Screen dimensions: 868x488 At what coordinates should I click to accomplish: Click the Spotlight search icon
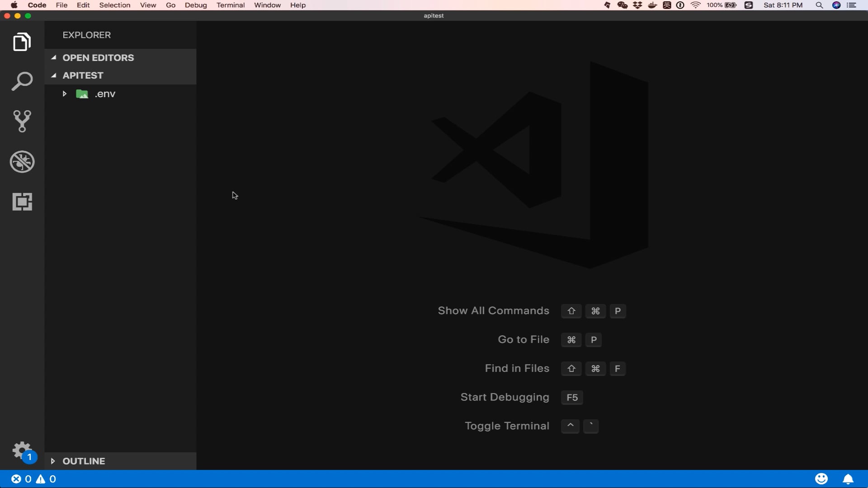point(819,5)
